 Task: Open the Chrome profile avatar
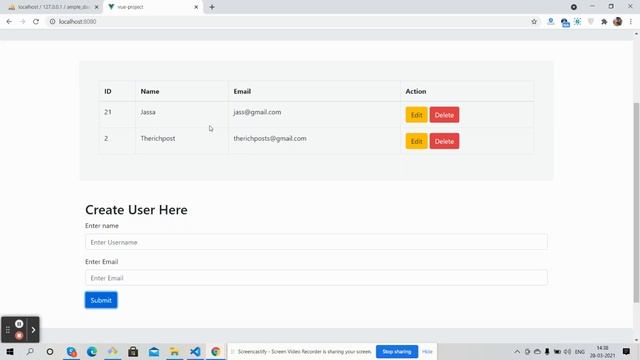click(x=618, y=22)
